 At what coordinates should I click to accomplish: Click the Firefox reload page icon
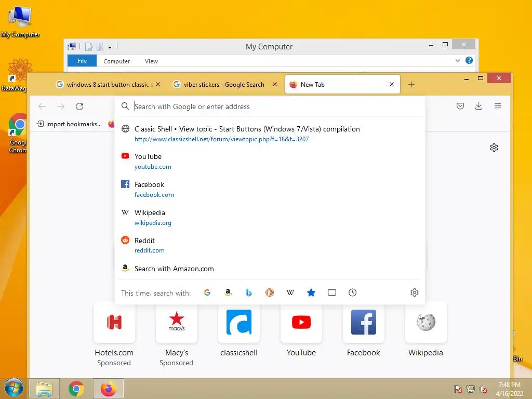coord(79,107)
